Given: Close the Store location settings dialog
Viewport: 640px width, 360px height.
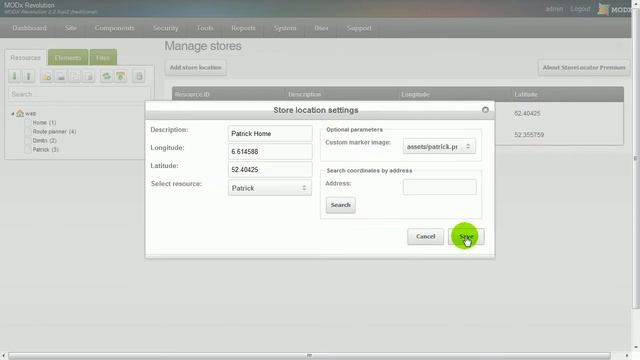Looking at the screenshot, I should (485, 110).
